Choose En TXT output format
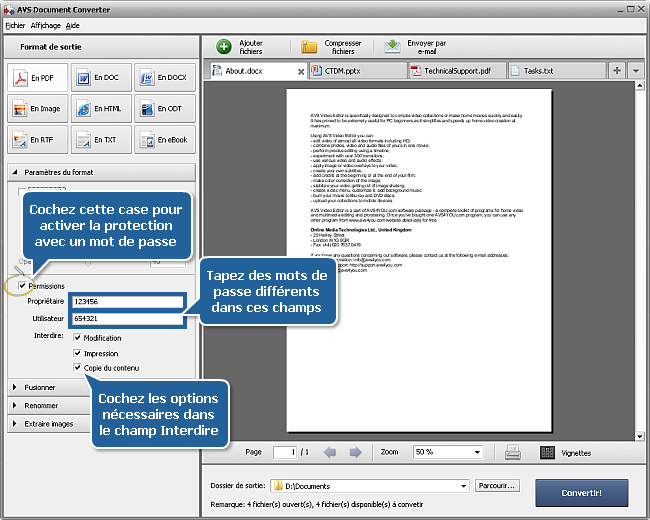The width and height of the screenshot is (650, 520). click(101, 140)
